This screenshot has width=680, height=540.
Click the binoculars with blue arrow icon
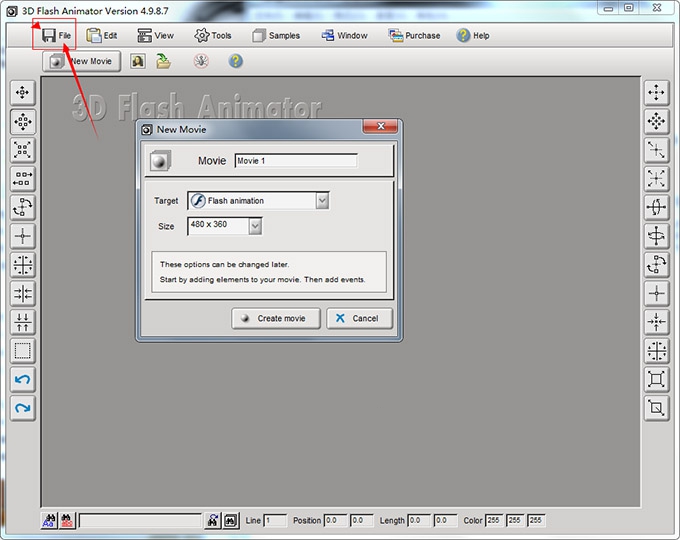click(212, 520)
